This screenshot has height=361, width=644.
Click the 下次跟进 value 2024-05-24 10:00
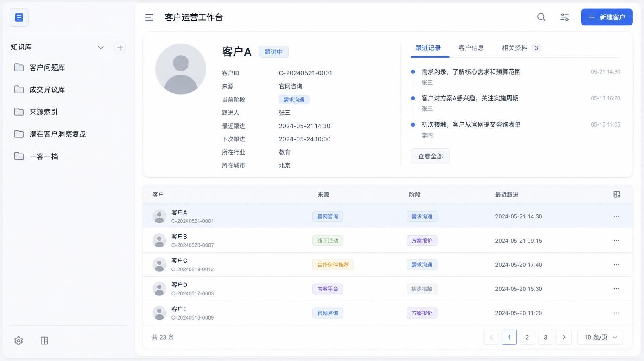pyautogui.click(x=305, y=139)
